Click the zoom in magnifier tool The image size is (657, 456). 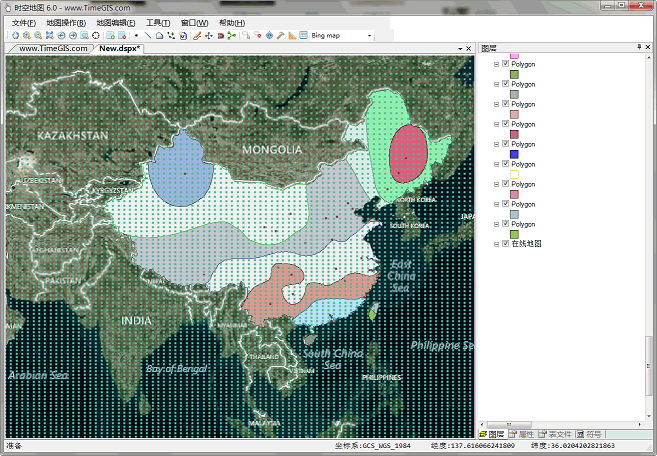pyautogui.click(x=26, y=35)
